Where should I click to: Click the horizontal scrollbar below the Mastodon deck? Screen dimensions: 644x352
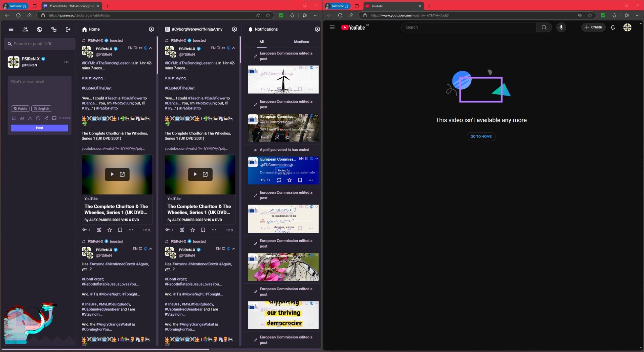105,349
